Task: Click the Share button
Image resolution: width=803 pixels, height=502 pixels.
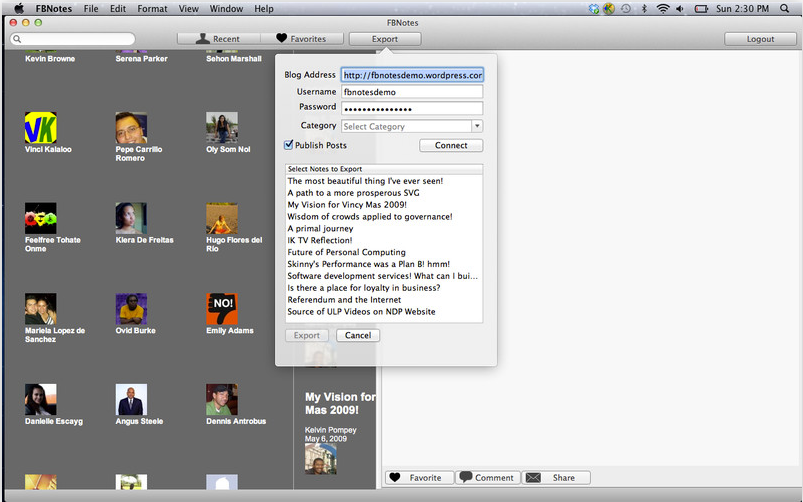Action: 556,477
